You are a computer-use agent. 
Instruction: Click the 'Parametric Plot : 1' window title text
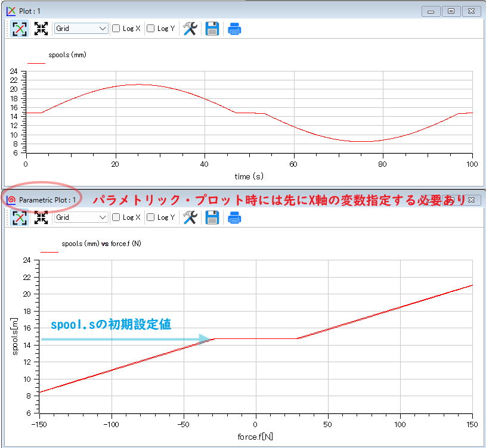48,200
